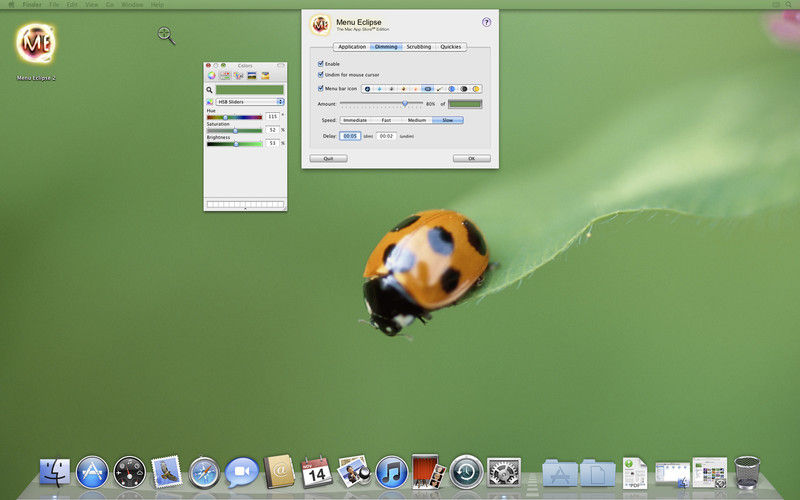Switch to the Application tab
Image resolution: width=800 pixels, height=500 pixels.
point(352,46)
